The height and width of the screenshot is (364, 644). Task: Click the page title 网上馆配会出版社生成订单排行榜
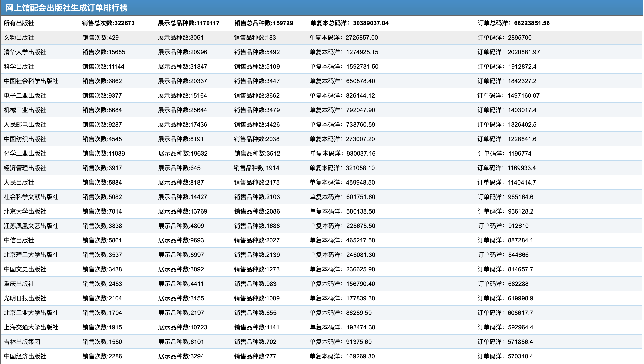pyautogui.click(x=67, y=8)
